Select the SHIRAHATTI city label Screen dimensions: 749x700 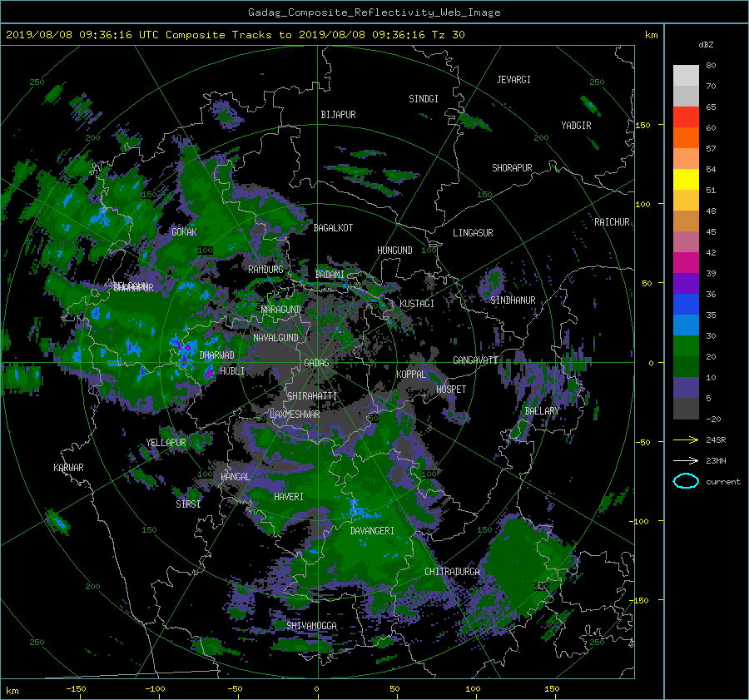click(312, 396)
